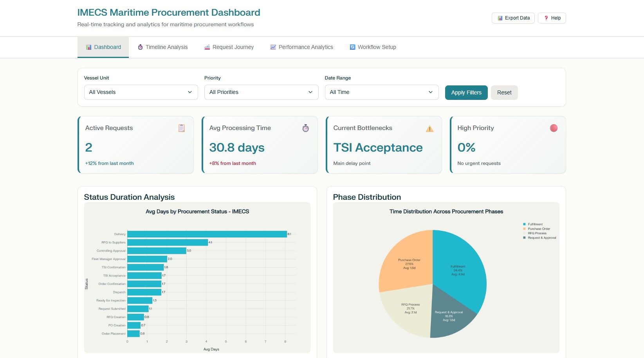Image resolution: width=644 pixels, height=358 pixels.
Task: Click the Export Data chart icon
Action: [x=500, y=18]
